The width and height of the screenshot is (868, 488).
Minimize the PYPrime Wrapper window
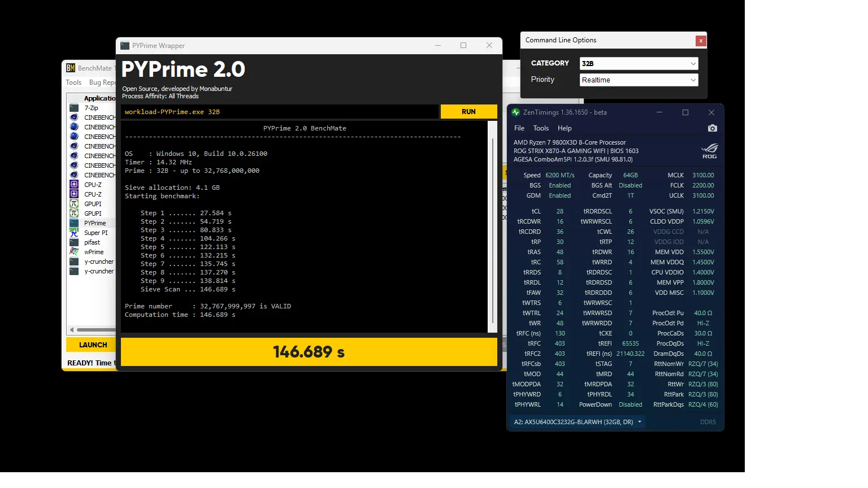pyautogui.click(x=438, y=46)
